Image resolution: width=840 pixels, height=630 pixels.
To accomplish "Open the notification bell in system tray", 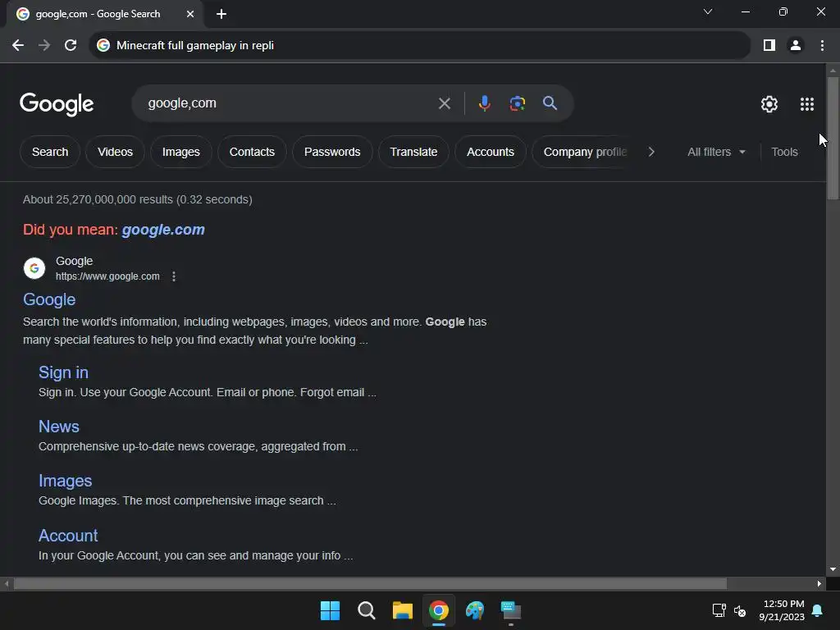I will tap(817, 610).
